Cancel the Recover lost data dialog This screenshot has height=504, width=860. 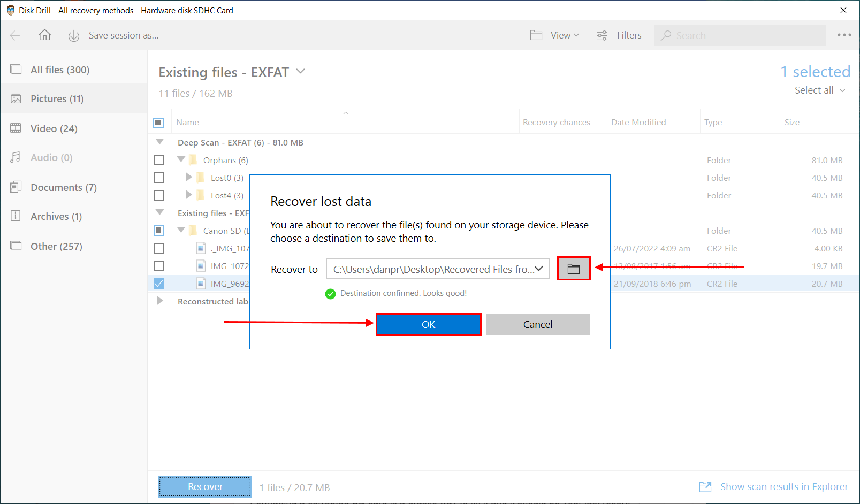(x=538, y=324)
